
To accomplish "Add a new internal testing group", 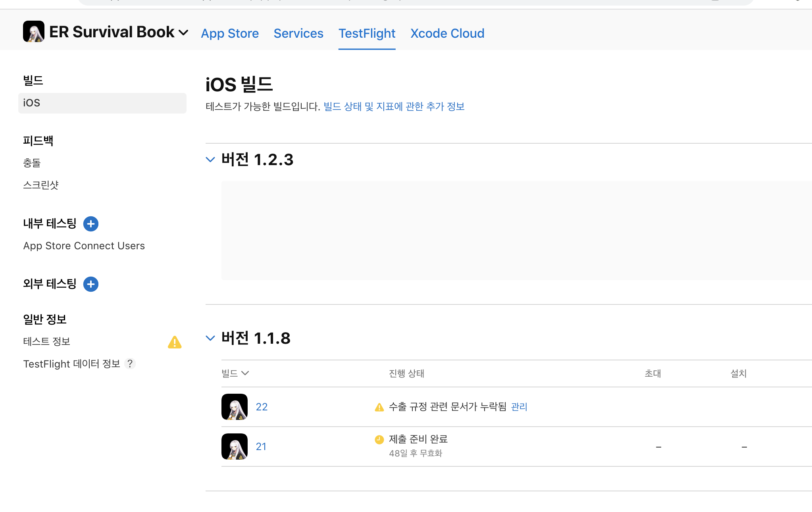I will tap(91, 224).
